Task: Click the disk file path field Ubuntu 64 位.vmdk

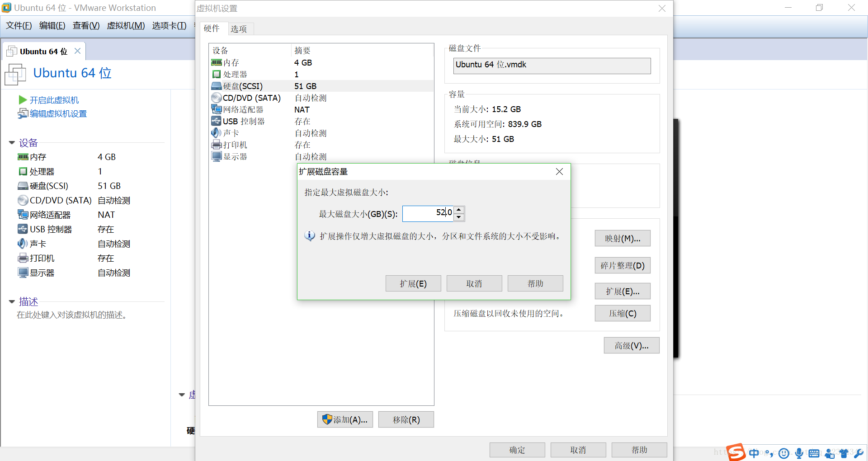Action: pyautogui.click(x=552, y=66)
